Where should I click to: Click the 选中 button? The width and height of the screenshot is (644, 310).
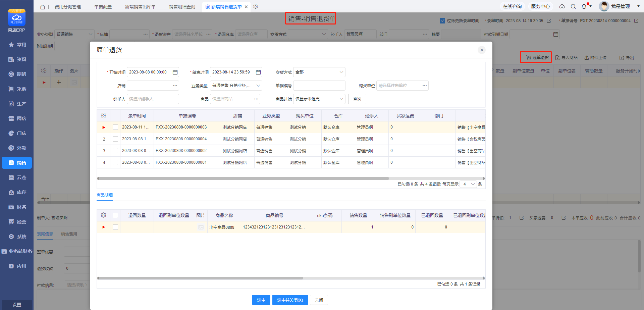tap(261, 300)
